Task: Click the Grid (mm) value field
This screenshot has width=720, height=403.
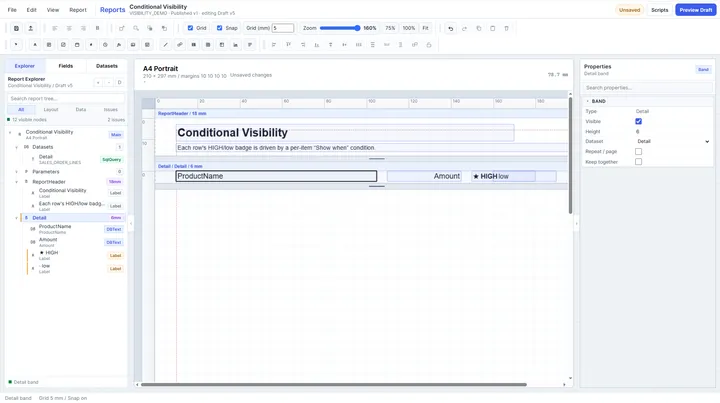Action: (283, 28)
